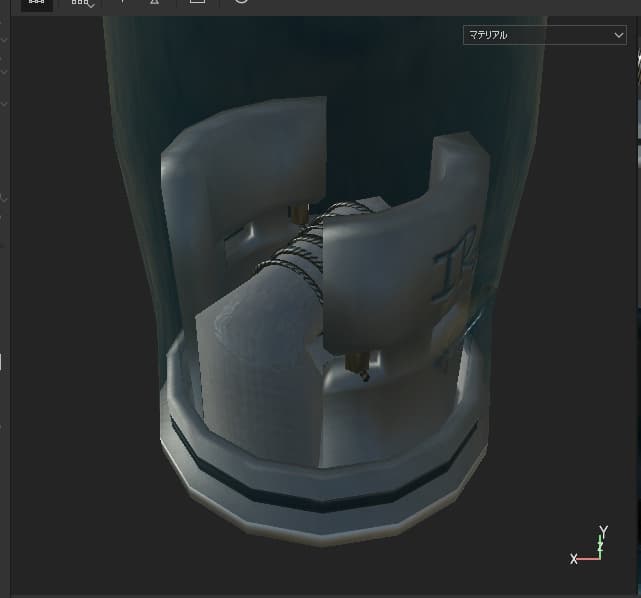Screen dimensions: 641x598
Task: Click the X axis label on orientation gizmo
Action: coord(574,559)
